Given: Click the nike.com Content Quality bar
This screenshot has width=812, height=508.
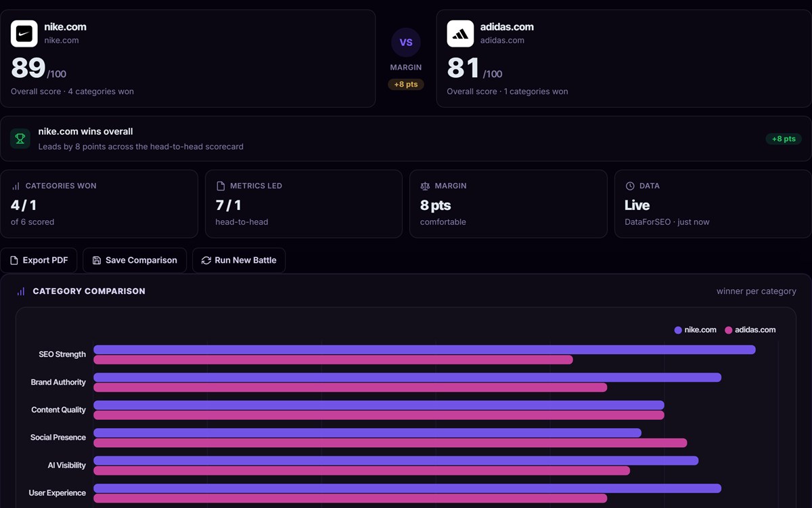Looking at the screenshot, I should tap(379, 405).
